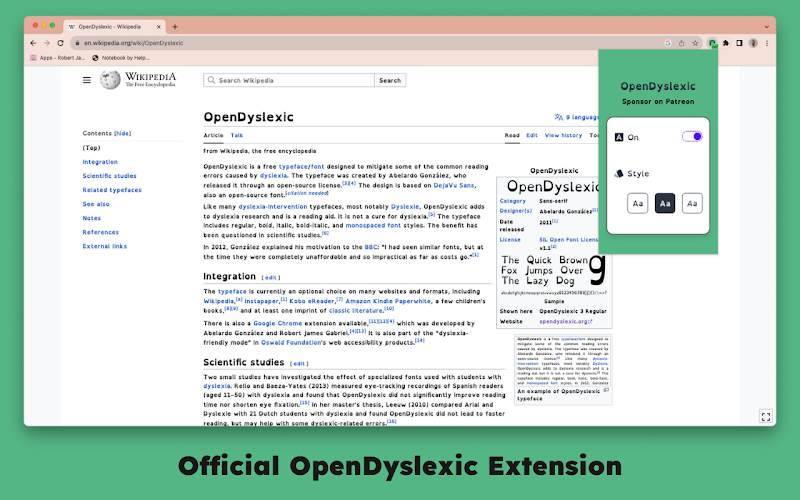Hide the Contents sidebar
This screenshot has height=500, width=800.
click(x=122, y=133)
